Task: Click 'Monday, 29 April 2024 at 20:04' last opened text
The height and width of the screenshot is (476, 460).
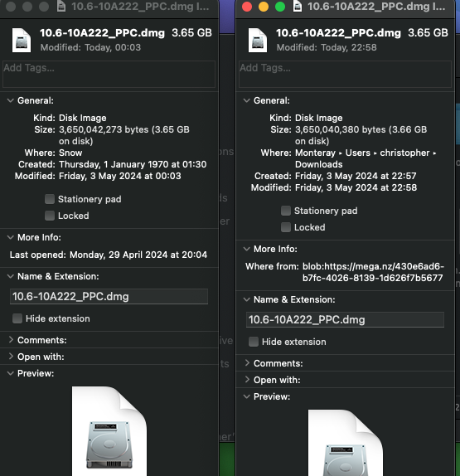Action: tap(138, 255)
